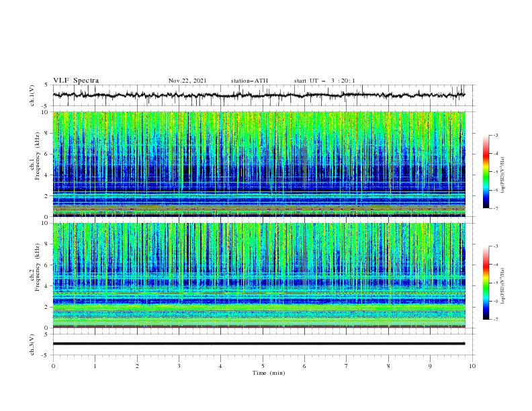The width and height of the screenshot is (532, 411).
Task: Click the ch.1 color bar "log(PSD)(V²/Hz)" label
Action: pos(503,175)
